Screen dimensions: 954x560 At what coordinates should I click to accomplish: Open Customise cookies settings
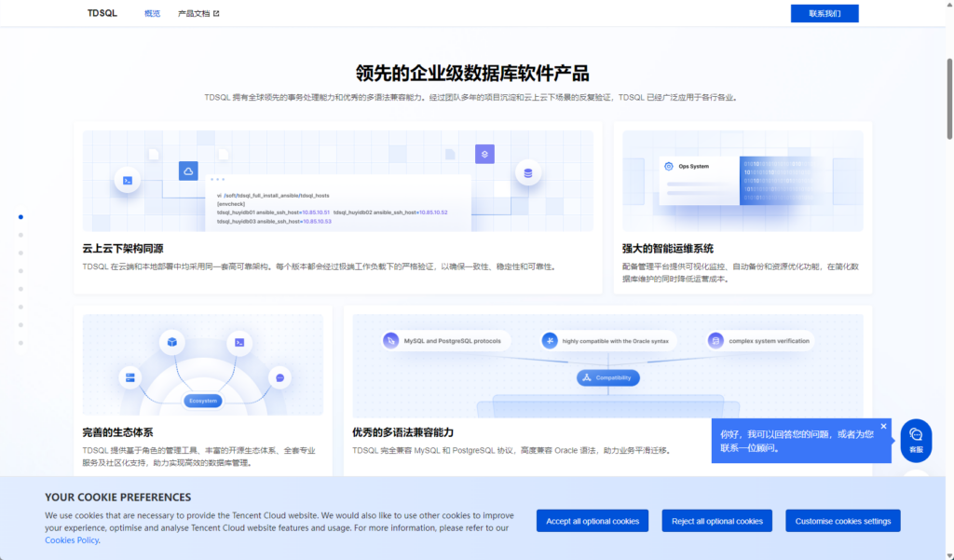842,521
